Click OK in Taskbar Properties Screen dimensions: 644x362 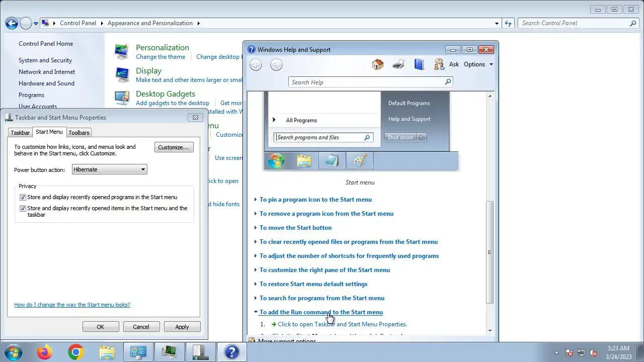tap(101, 327)
